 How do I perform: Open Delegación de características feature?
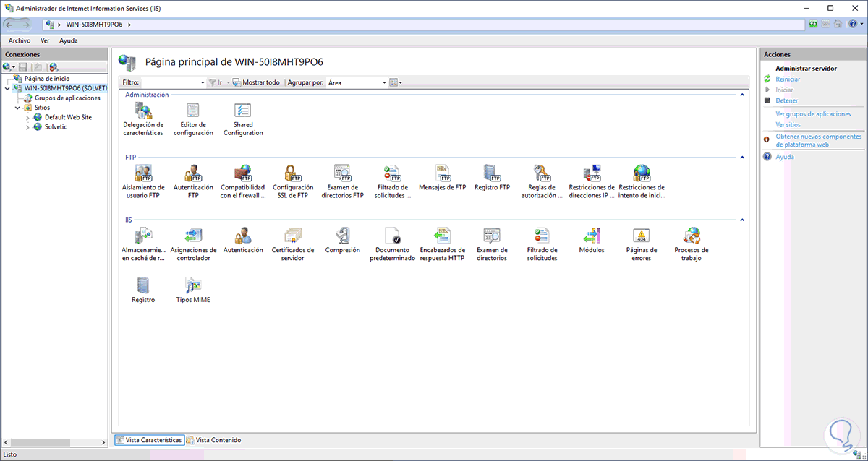[x=143, y=119]
